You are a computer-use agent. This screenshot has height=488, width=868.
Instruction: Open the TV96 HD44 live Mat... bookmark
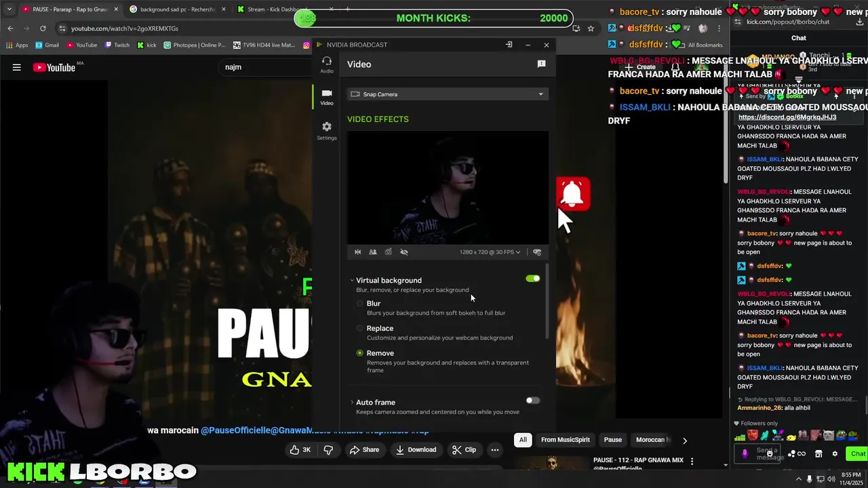pos(264,45)
